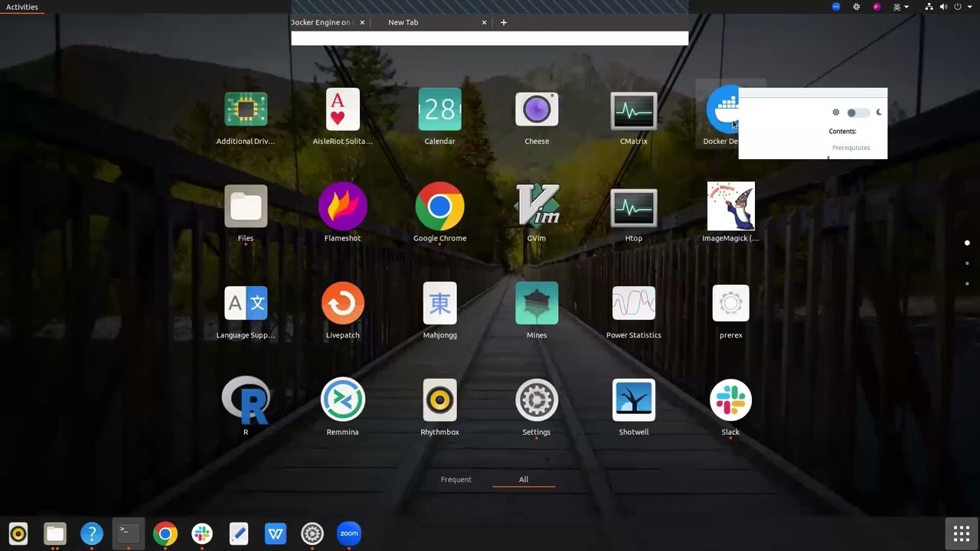The height and width of the screenshot is (551, 980).
Task: Open Rhythmbox from the dock
Action: pos(18,533)
